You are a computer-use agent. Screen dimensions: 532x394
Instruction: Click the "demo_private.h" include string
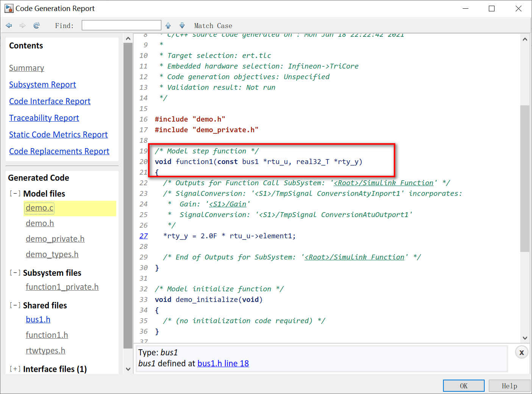pos(225,130)
